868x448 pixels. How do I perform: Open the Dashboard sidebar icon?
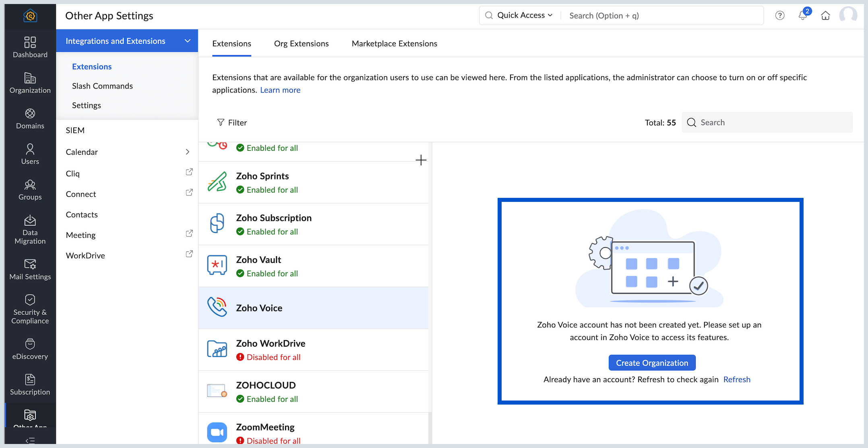(30, 47)
